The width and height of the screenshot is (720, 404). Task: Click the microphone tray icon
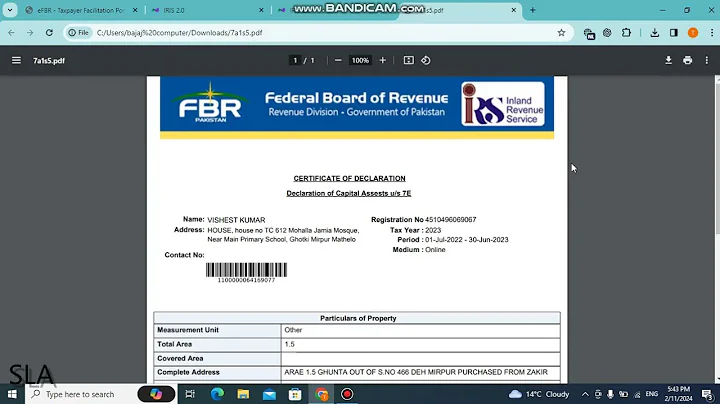[610, 394]
